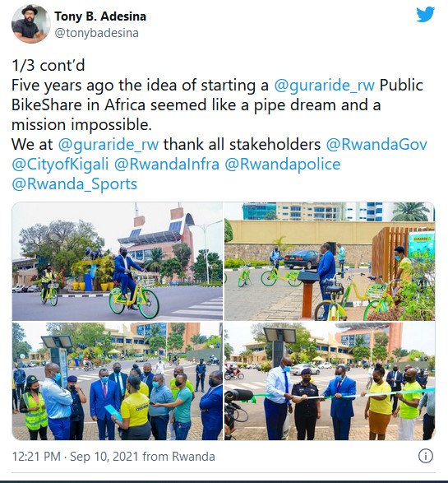Screen dimensions: 448x483
Task: Open the tweet info icon
Action: click(426, 456)
